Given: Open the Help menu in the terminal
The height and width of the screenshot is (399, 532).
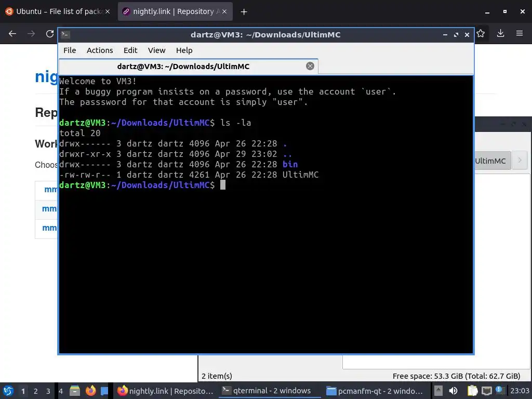Looking at the screenshot, I should [x=184, y=50].
